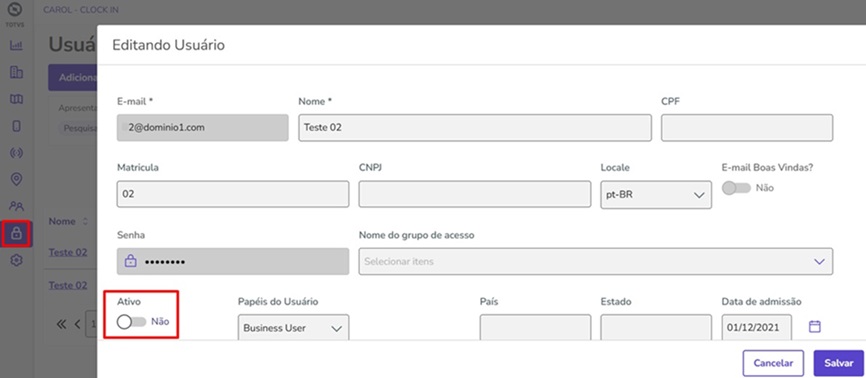Click the Data de admissão date field
The height and width of the screenshot is (378, 866).
757,328
